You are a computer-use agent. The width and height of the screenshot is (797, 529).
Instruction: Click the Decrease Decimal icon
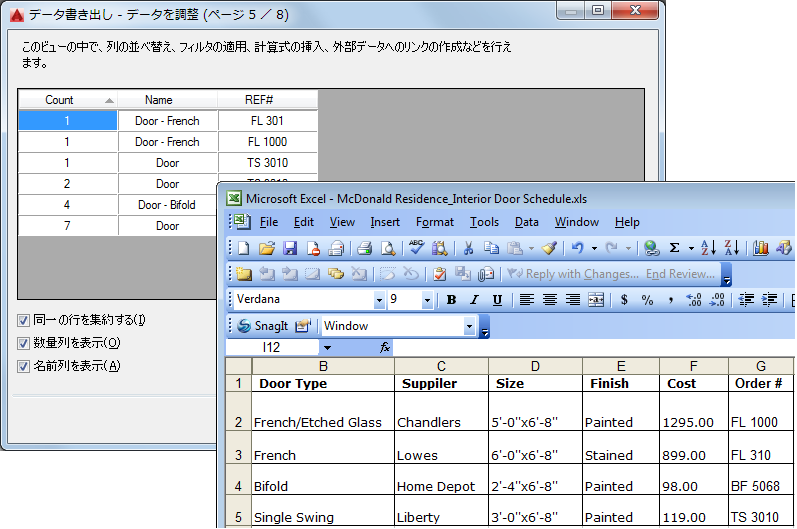pos(717,300)
